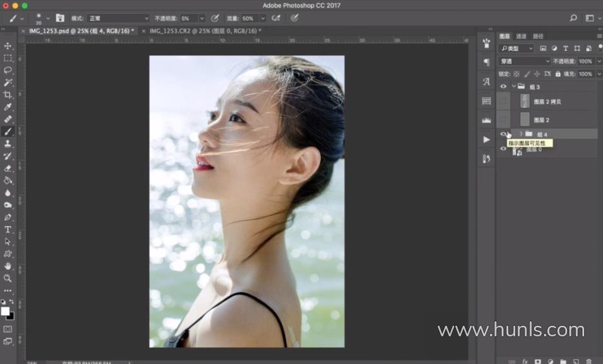This screenshot has height=364, width=603.
Task: Select the Pen tool
Action: tap(8, 217)
